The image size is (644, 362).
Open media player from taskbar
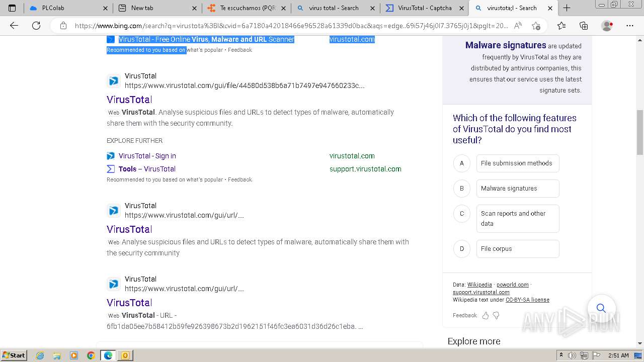pyautogui.click(x=74, y=355)
